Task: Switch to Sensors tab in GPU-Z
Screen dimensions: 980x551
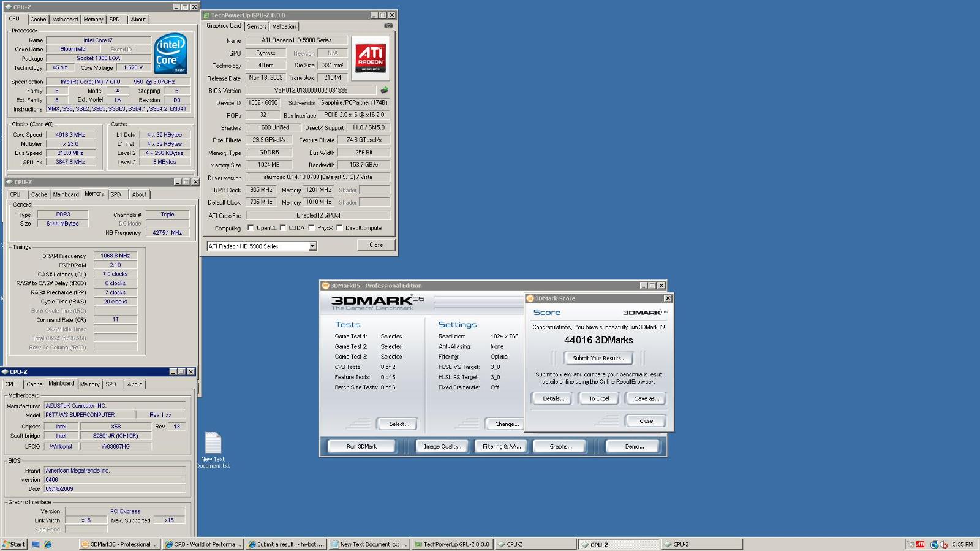Action: coord(257,26)
